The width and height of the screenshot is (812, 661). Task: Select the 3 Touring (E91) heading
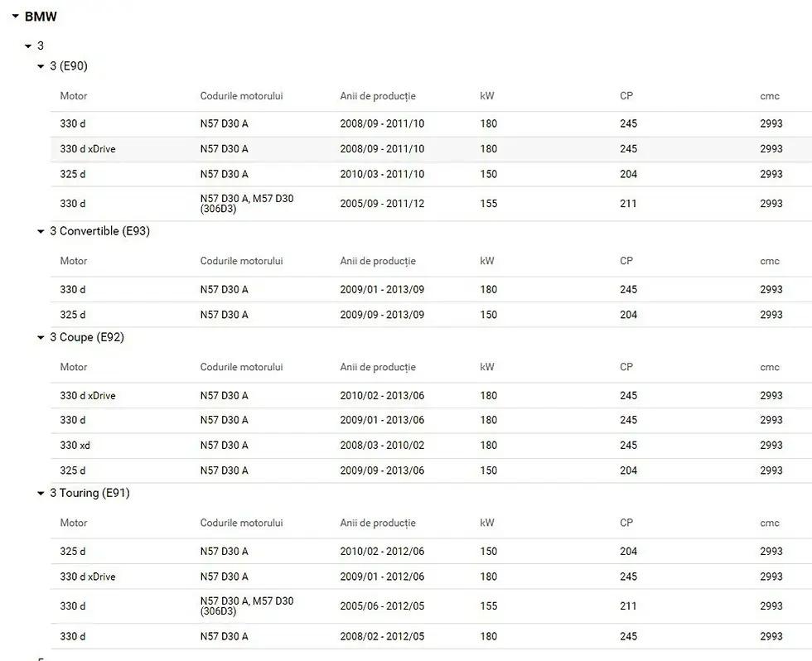89,493
